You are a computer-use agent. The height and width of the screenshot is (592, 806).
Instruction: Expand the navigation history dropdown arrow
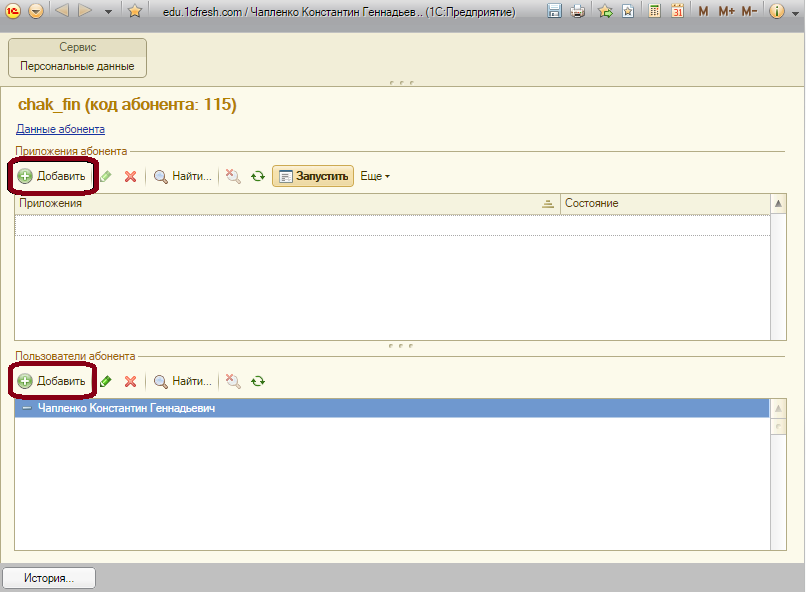pyautogui.click(x=108, y=11)
